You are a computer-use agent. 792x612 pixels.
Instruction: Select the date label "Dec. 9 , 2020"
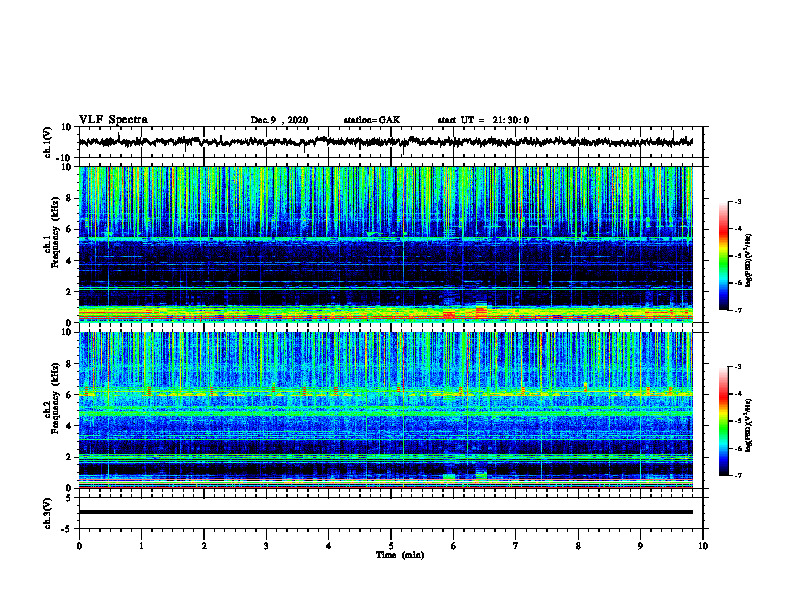[x=279, y=120]
